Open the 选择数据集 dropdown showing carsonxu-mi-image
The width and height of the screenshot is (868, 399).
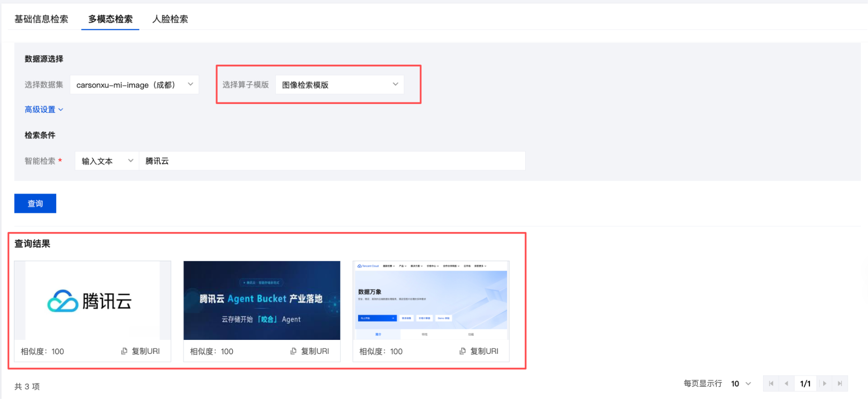[134, 85]
